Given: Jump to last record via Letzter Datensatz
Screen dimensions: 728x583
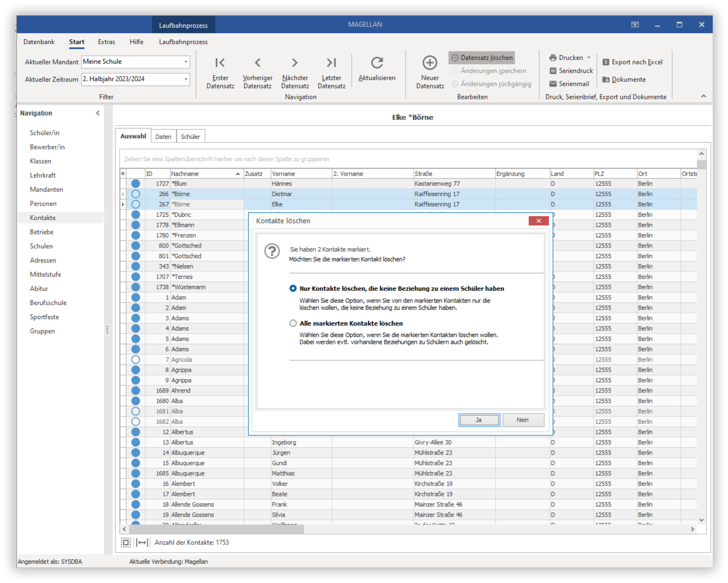Looking at the screenshot, I should tap(331, 63).
